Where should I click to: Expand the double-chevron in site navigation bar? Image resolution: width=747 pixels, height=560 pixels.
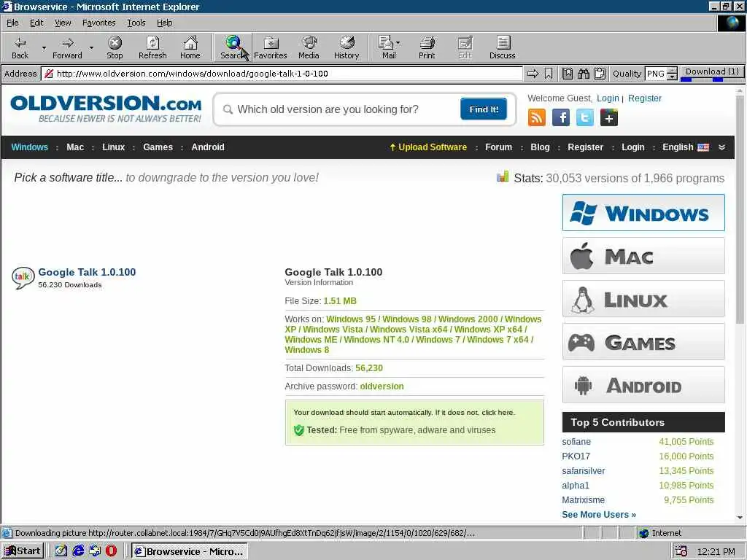point(721,147)
